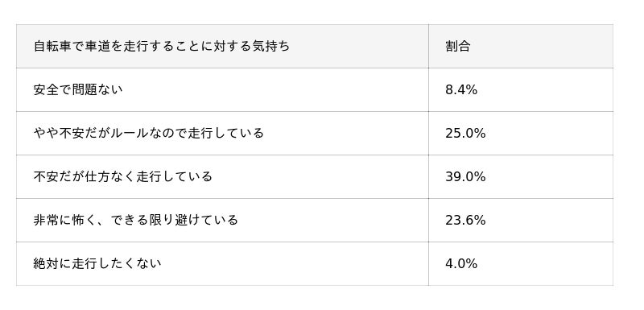Select the 安全で問題ない row label
The width and height of the screenshot is (644, 310).
click(x=222, y=90)
